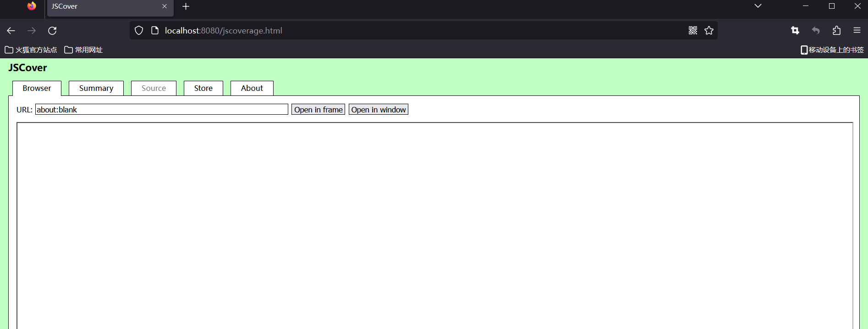868x329 pixels.
Task: Click the Firefox logo icon
Action: [x=32, y=6]
